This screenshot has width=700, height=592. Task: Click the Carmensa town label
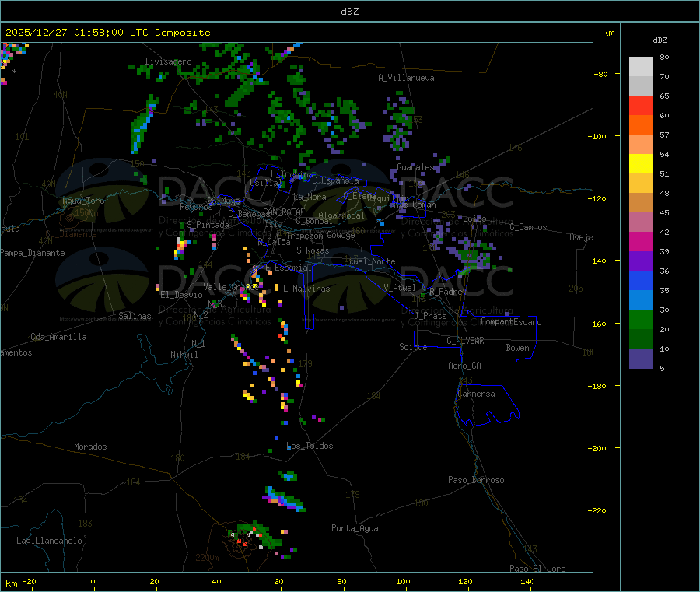point(476,394)
